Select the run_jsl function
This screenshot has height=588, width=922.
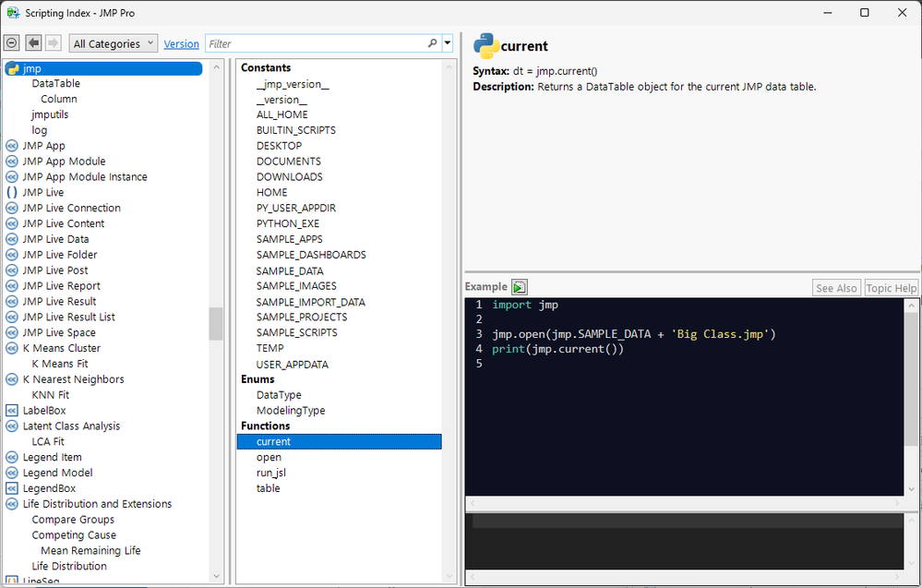273,473
